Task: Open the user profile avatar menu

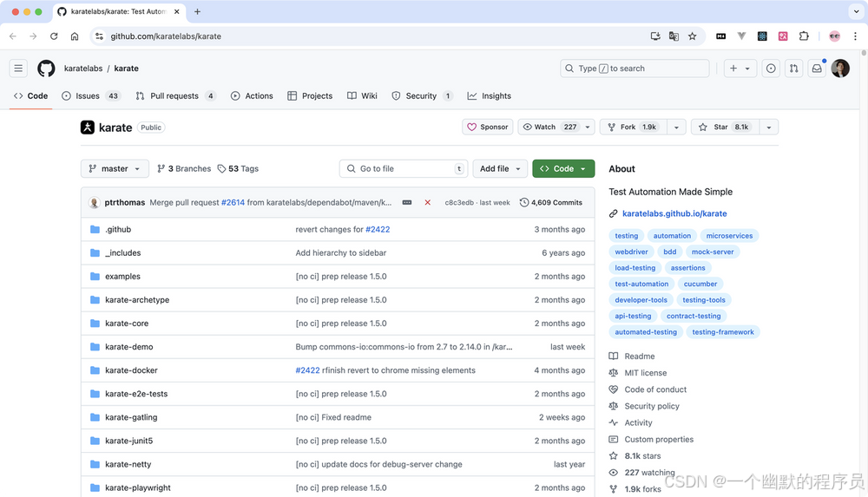Action: [840, 68]
